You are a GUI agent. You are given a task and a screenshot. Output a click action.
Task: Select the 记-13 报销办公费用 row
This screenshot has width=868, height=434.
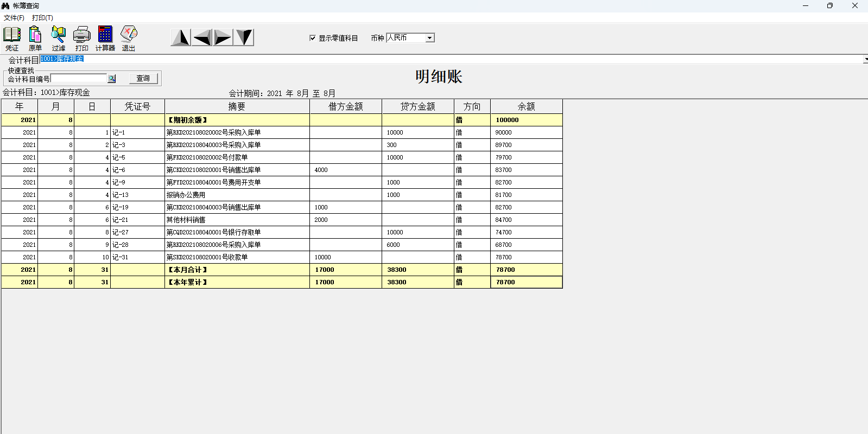click(237, 195)
